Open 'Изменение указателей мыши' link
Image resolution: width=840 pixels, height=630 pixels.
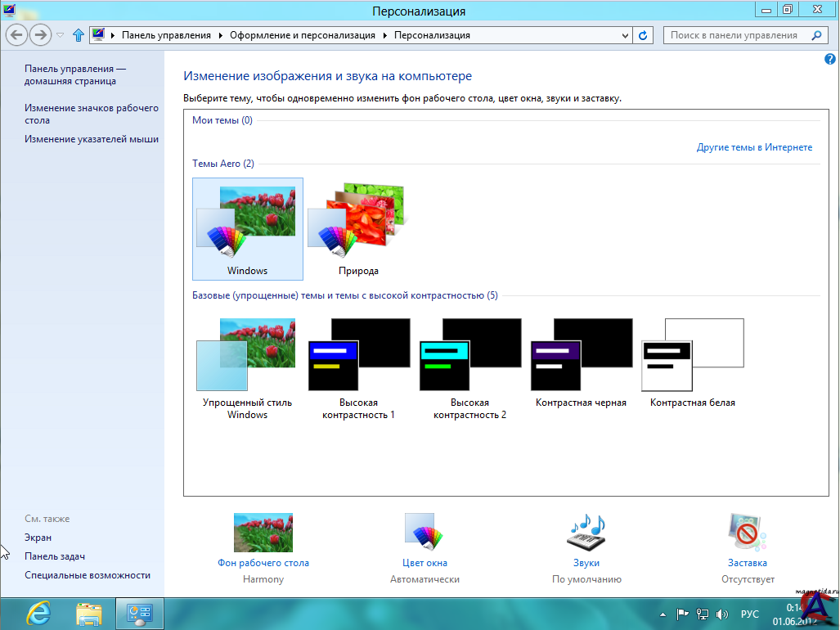coord(92,139)
